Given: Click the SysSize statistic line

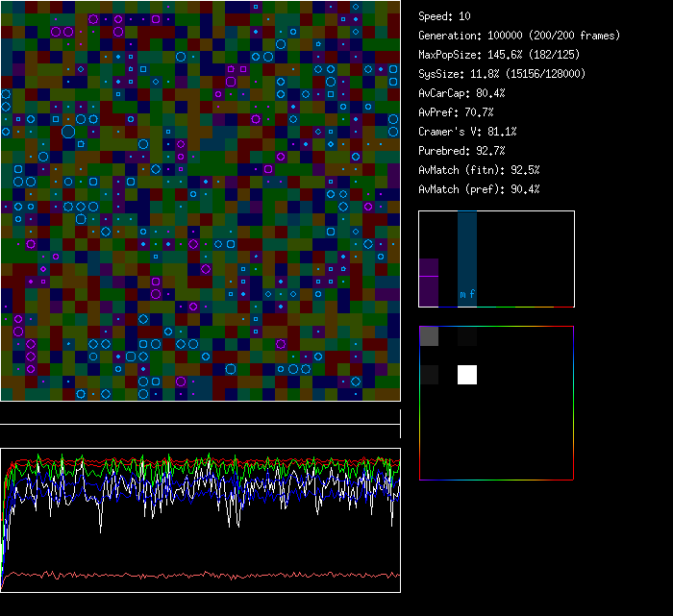Looking at the screenshot, I should pos(502,74).
